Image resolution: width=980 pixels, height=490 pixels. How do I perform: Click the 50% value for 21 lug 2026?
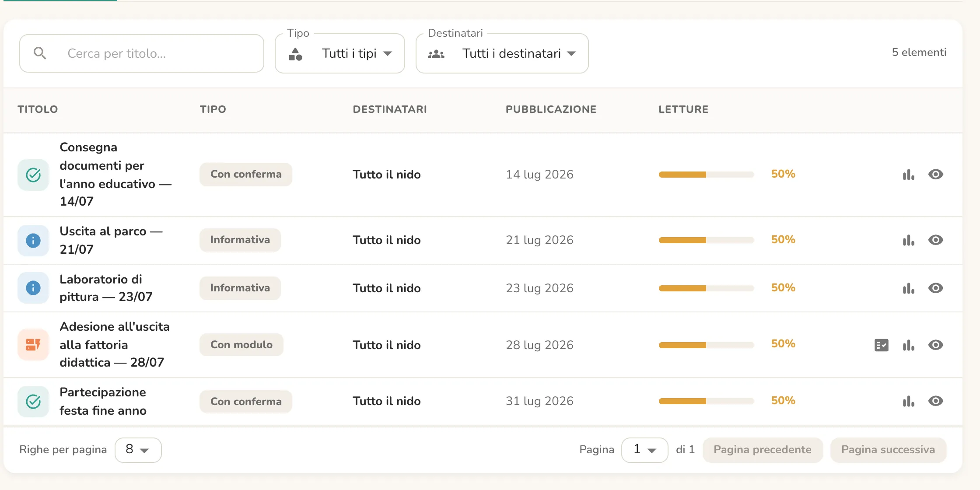point(783,240)
